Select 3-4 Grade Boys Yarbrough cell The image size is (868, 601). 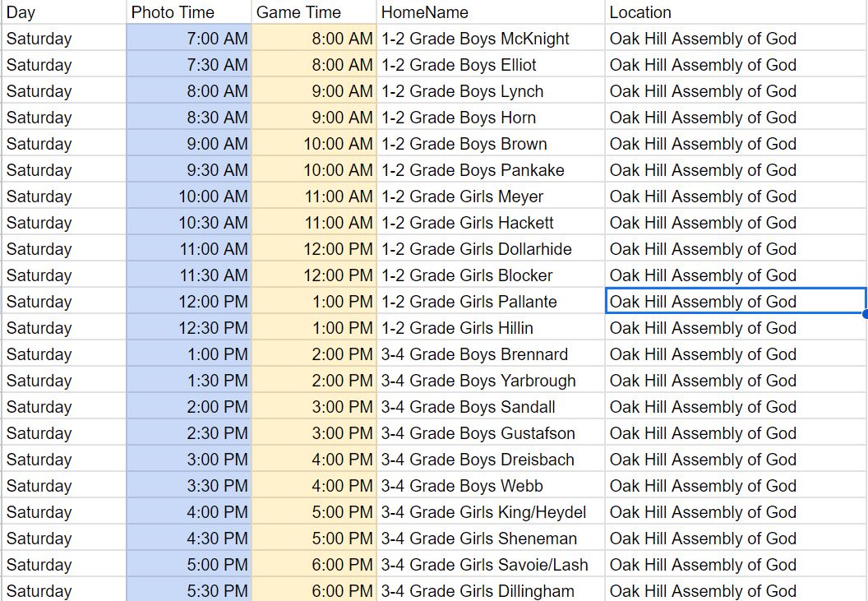491,381
